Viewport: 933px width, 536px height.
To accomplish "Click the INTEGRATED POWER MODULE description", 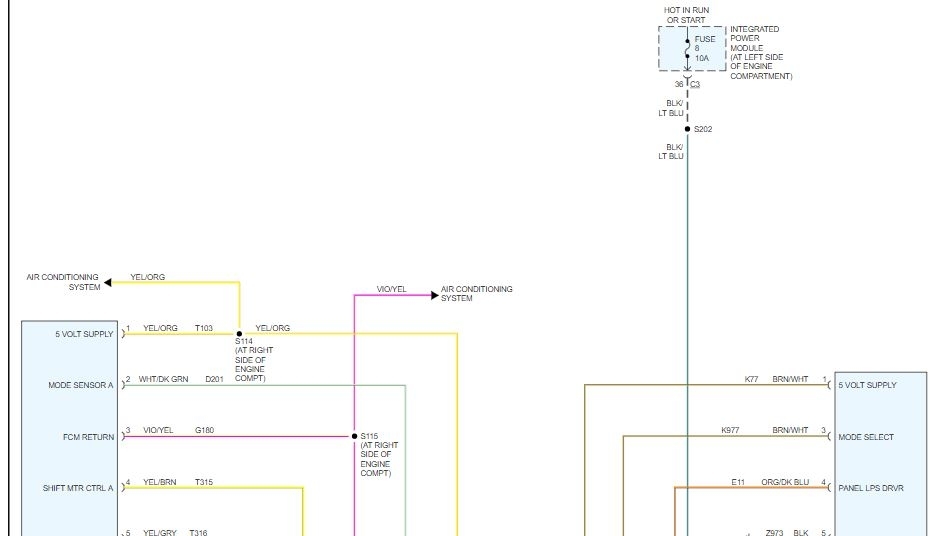I will pos(761,52).
